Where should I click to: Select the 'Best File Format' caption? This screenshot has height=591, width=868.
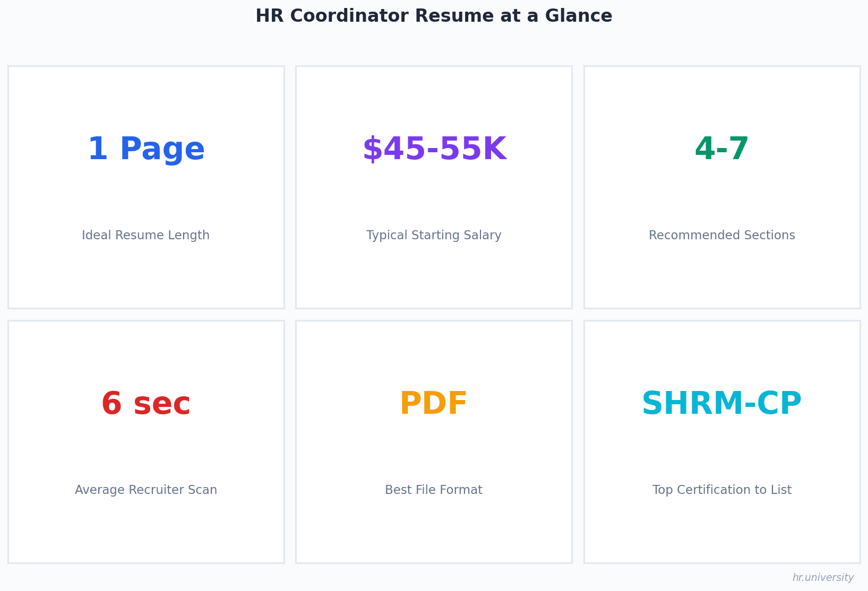point(434,490)
